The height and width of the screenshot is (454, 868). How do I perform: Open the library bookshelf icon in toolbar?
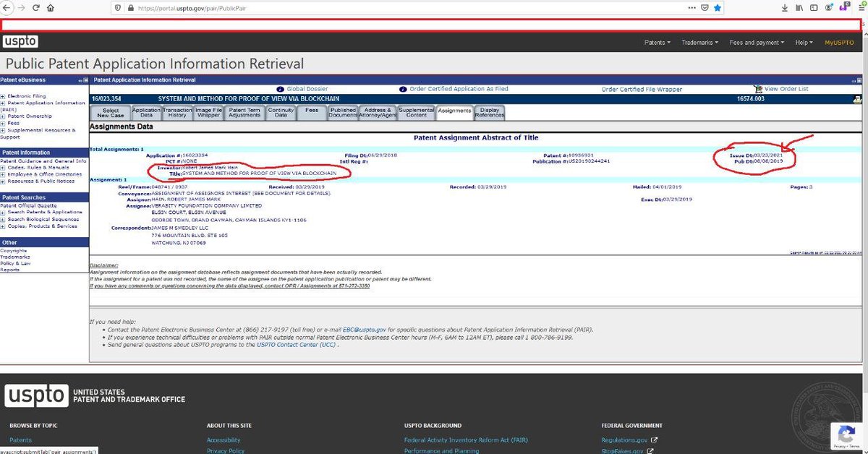pyautogui.click(x=799, y=8)
